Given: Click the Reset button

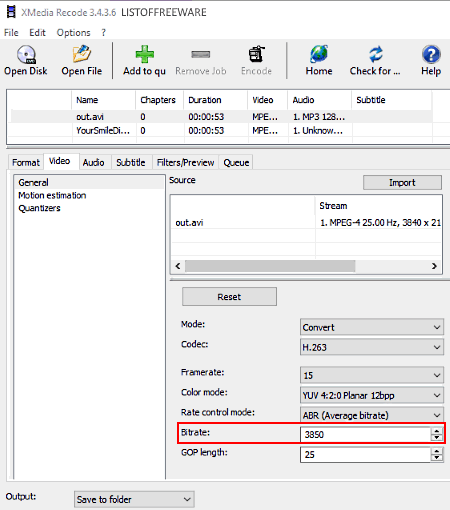Looking at the screenshot, I should (229, 297).
